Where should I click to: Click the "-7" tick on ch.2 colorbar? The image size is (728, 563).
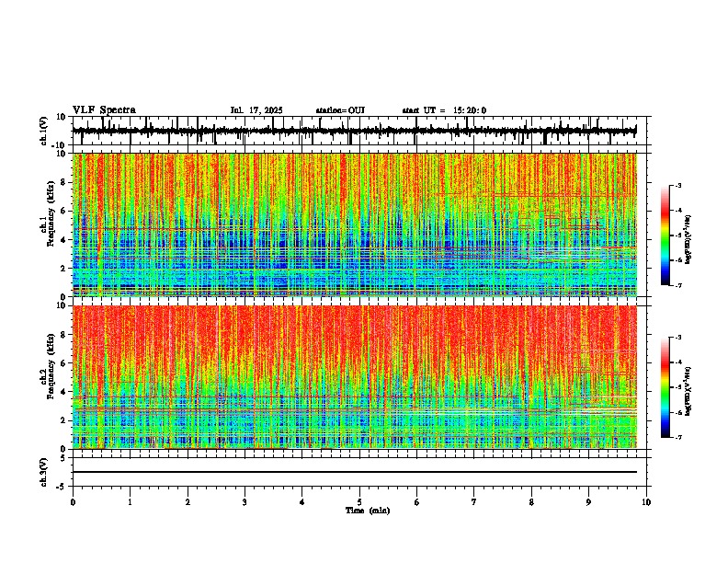point(677,437)
